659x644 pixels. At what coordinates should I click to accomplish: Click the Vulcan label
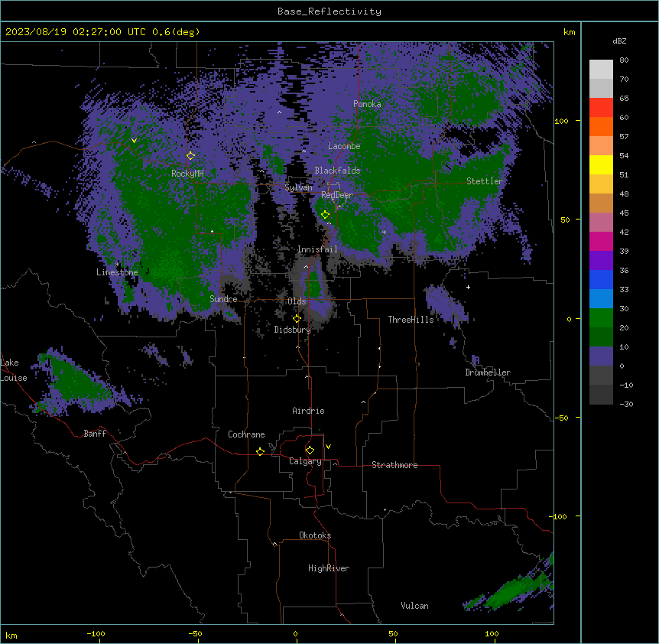pyautogui.click(x=415, y=606)
